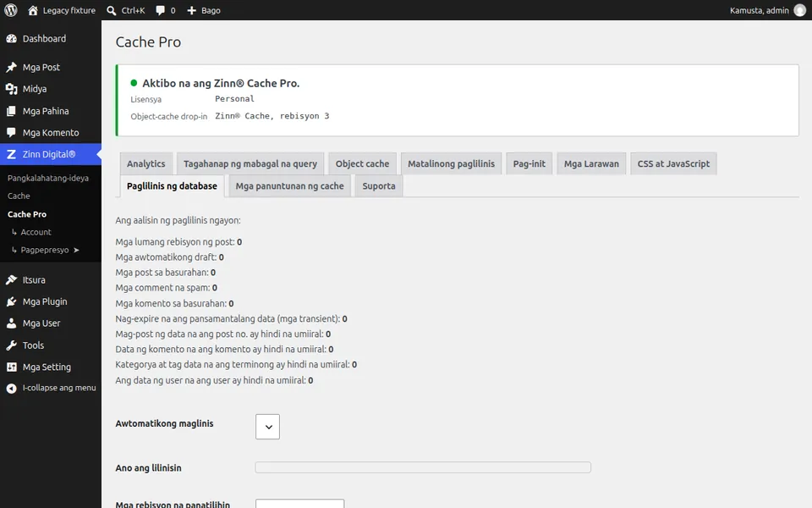The width and height of the screenshot is (812, 508).
Task: Click the Midya media icon
Action: pyautogui.click(x=11, y=89)
